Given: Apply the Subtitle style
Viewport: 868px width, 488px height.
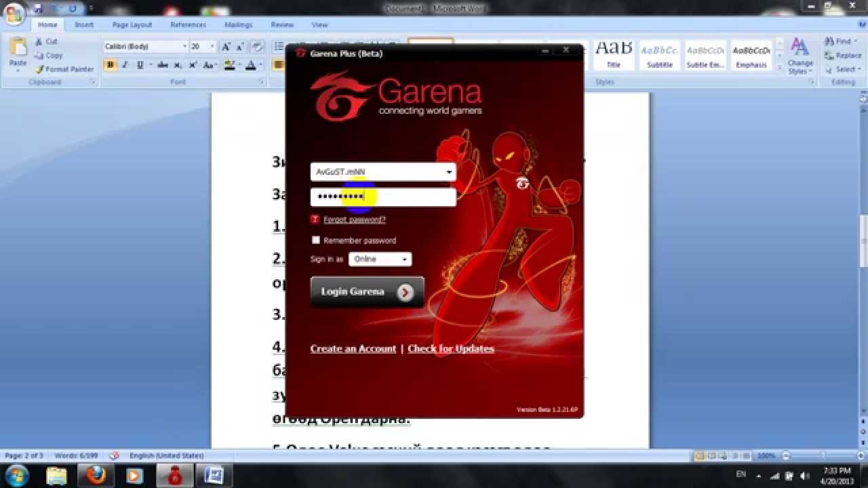Looking at the screenshot, I should [x=660, y=54].
